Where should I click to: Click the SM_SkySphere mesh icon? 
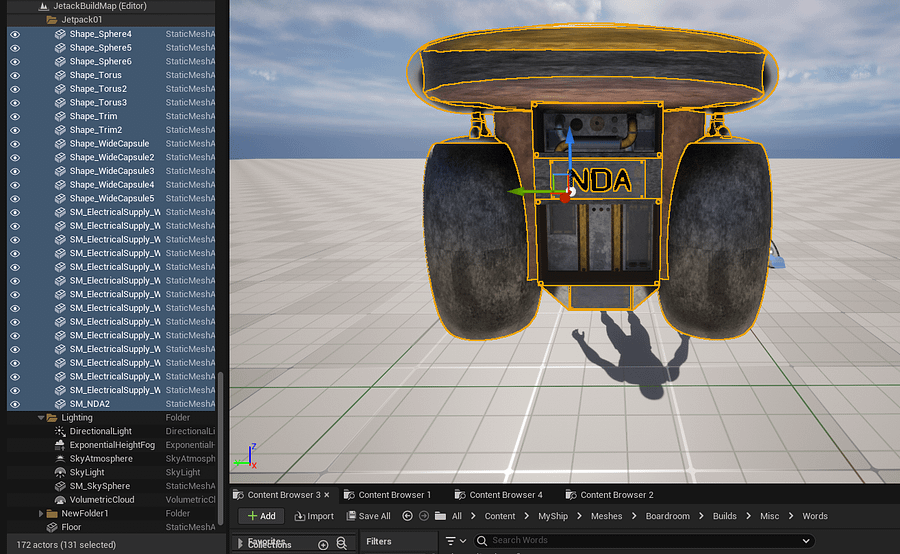click(60, 486)
